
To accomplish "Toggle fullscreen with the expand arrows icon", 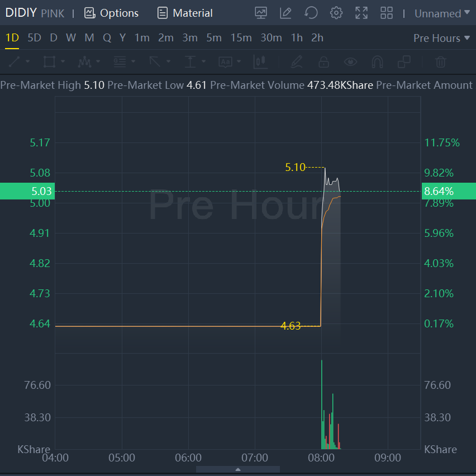I will (x=361, y=13).
